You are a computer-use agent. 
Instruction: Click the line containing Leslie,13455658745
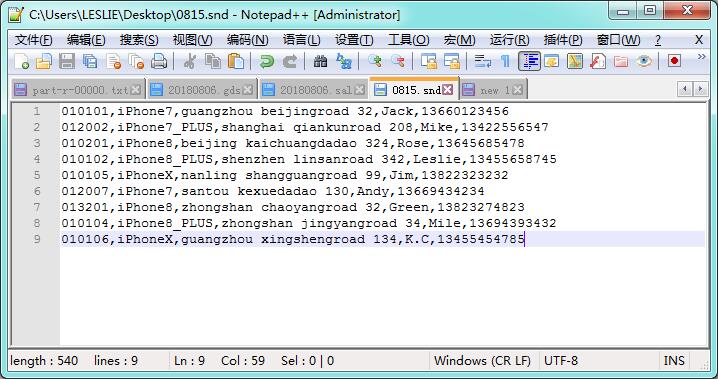309,159
